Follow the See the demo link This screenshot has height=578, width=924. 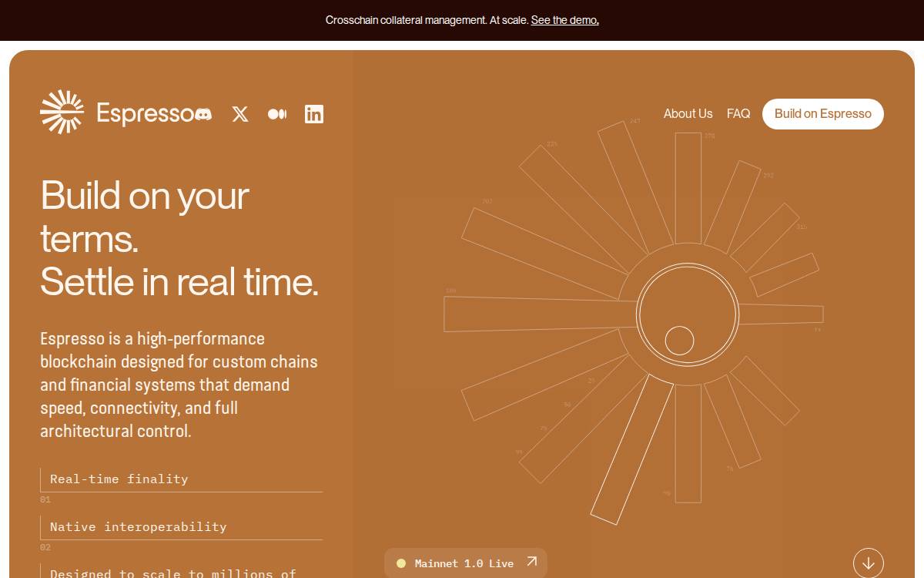(565, 20)
